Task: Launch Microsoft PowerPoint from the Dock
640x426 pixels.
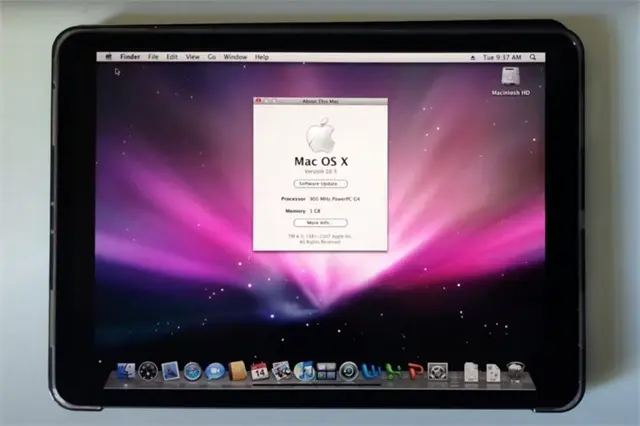Action: point(416,371)
